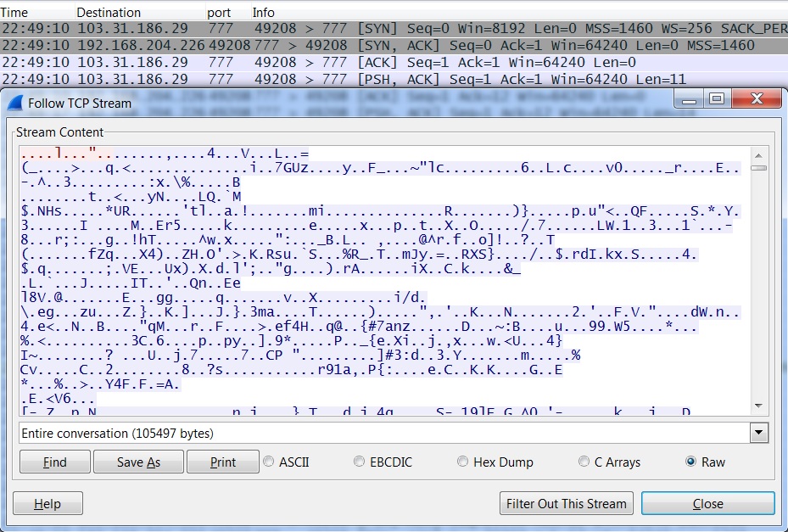Screen dimensions: 788x532
Task: Maximize the Follow TCP Stream window
Action: (x=717, y=99)
